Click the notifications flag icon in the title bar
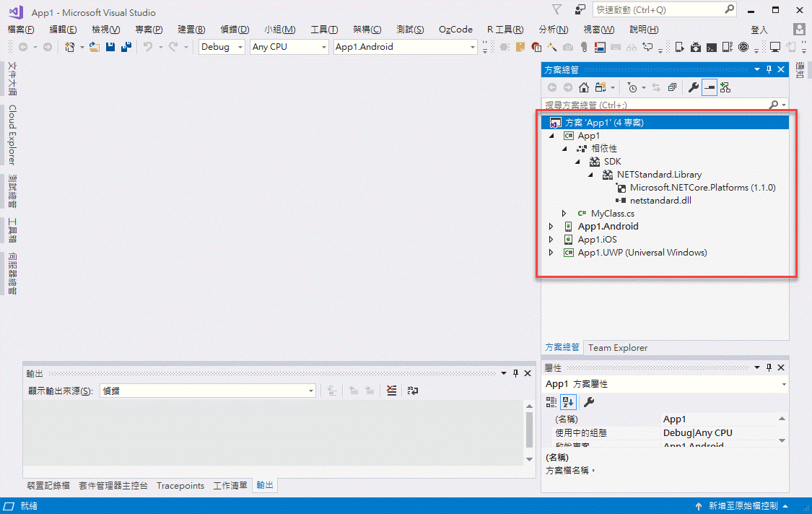This screenshot has height=514, width=812. pos(556,9)
